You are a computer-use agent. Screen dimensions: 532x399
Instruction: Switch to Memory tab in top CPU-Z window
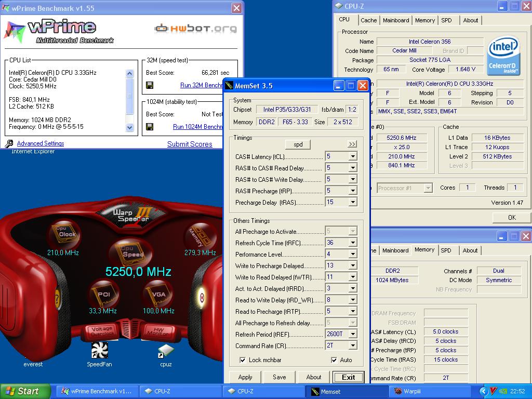[x=425, y=20]
